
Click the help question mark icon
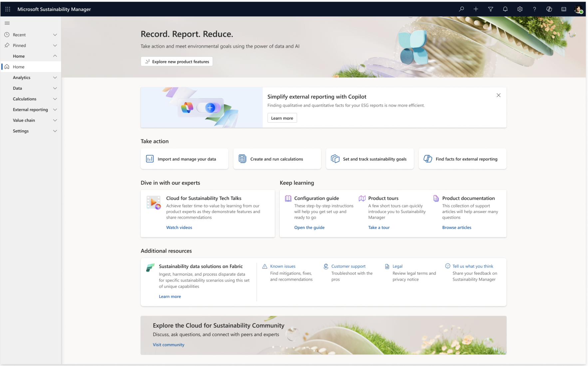pos(534,9)
